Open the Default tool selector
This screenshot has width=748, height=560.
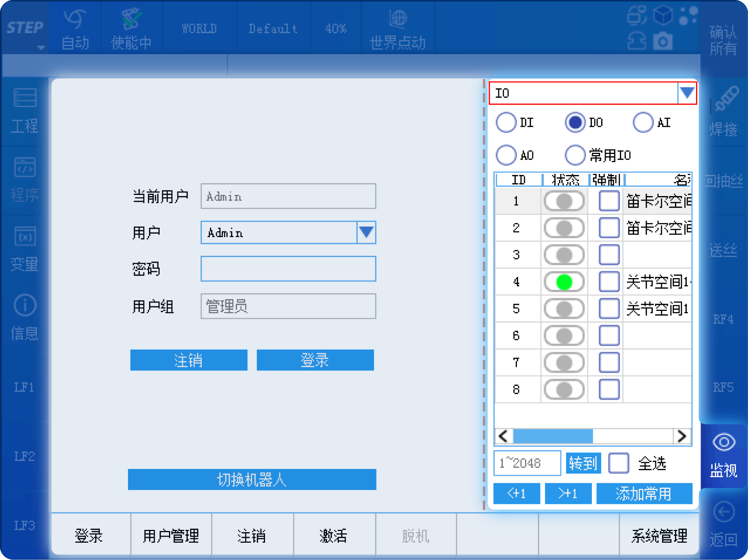click(x=273, y=28)
